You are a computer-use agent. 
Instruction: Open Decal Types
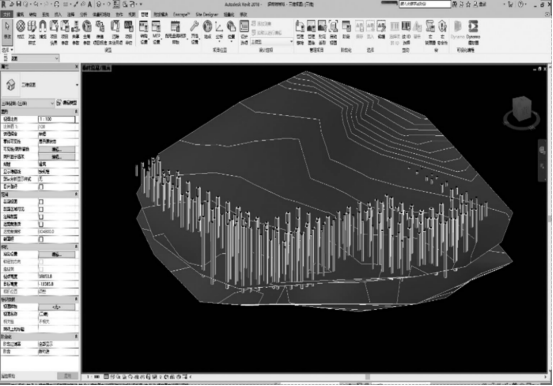click(322, 32)
